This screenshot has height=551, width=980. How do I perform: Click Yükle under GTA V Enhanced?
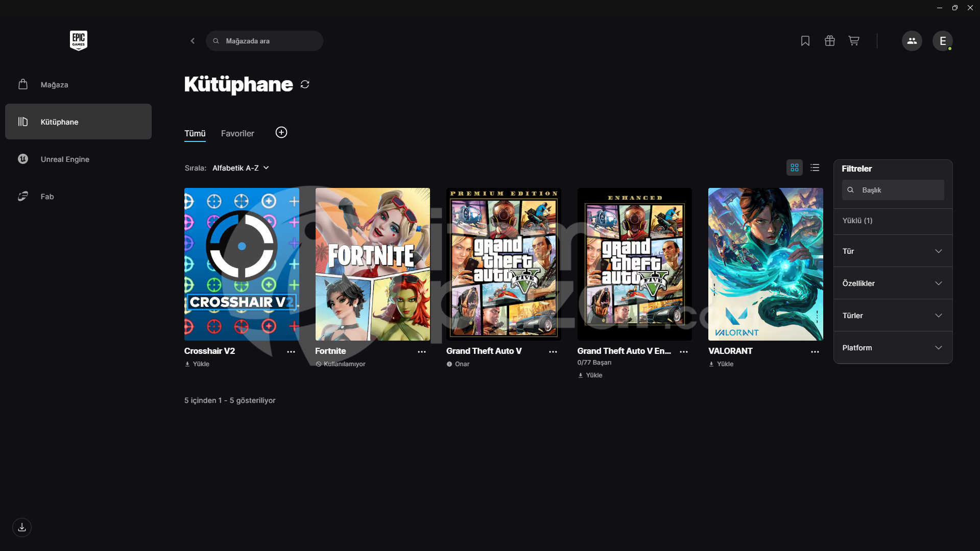(x=590, y=375)
